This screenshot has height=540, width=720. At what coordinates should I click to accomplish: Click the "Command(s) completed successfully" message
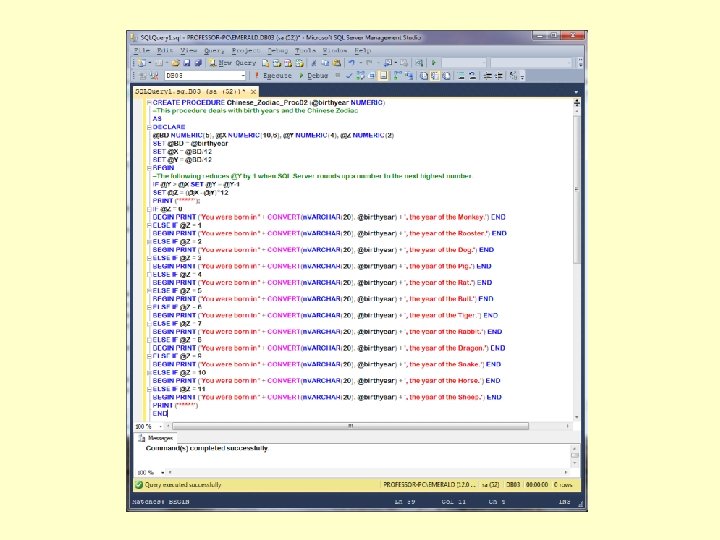(x=207, y=448)
